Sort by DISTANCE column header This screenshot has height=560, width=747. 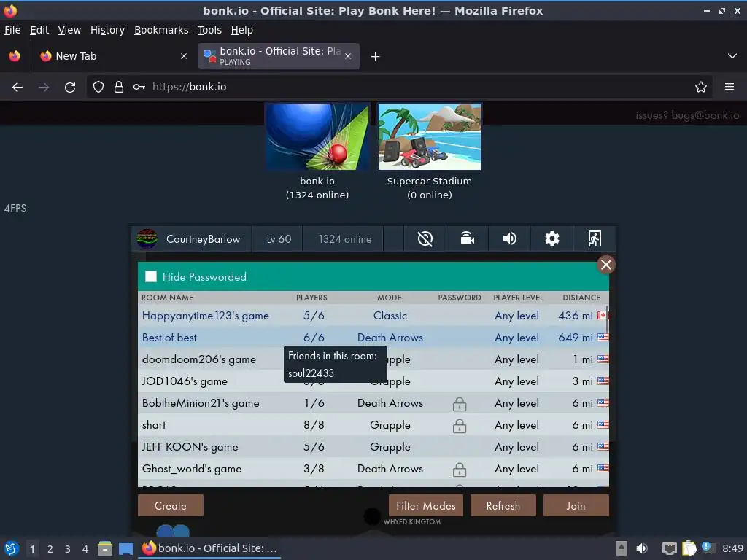click(x=581, y=297)
